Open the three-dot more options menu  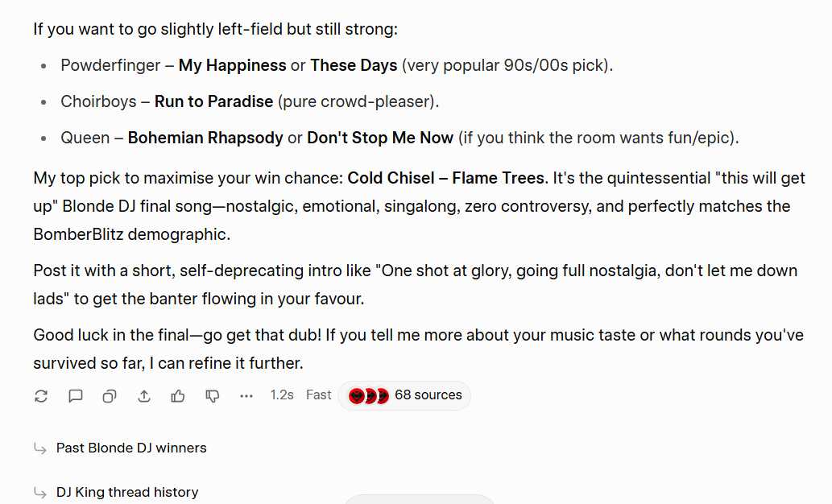coord(246,395)
